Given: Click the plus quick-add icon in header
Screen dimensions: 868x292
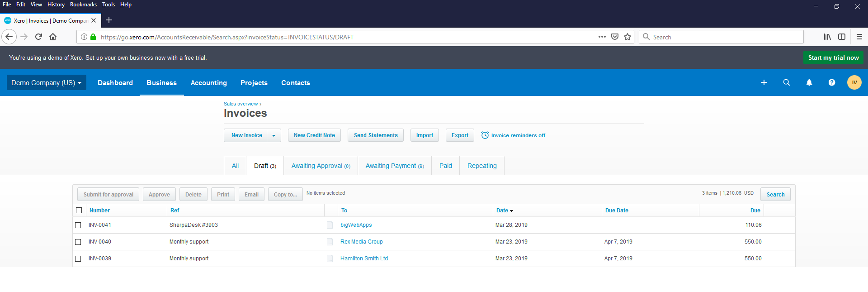Looking at the screenshot, I should [764, 82].
